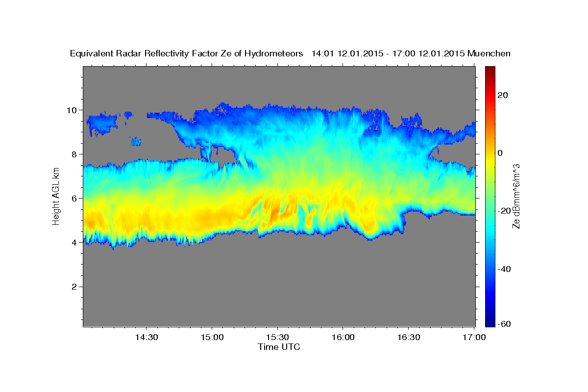
Task: Click the colorbar label 20
Action: [504, 95]
